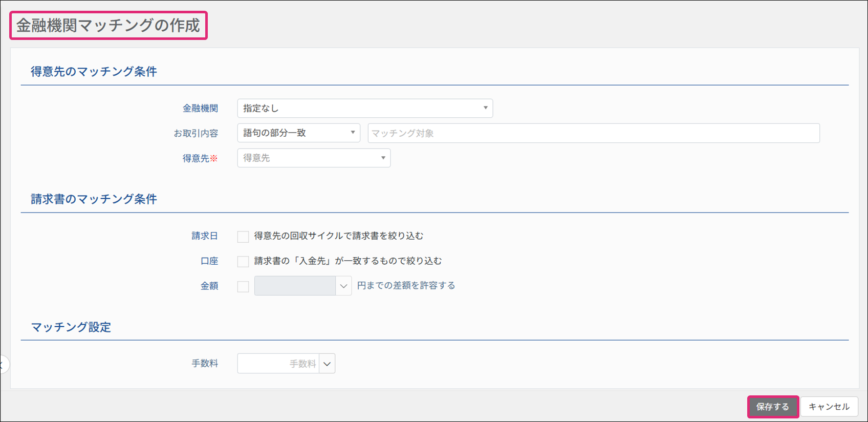This screenshot has height=422, width=868.
Task: Click the 円までの差額を許容する text
Action: [406, 286]
